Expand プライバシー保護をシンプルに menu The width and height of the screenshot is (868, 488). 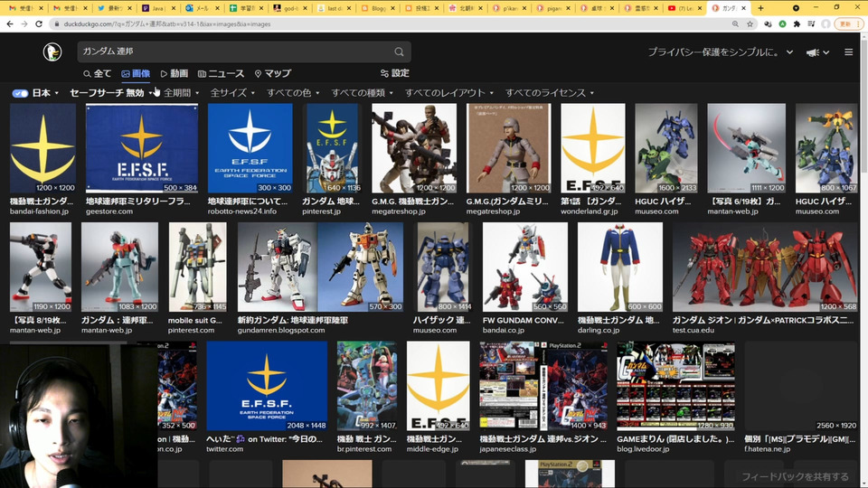tap(721, 52)
